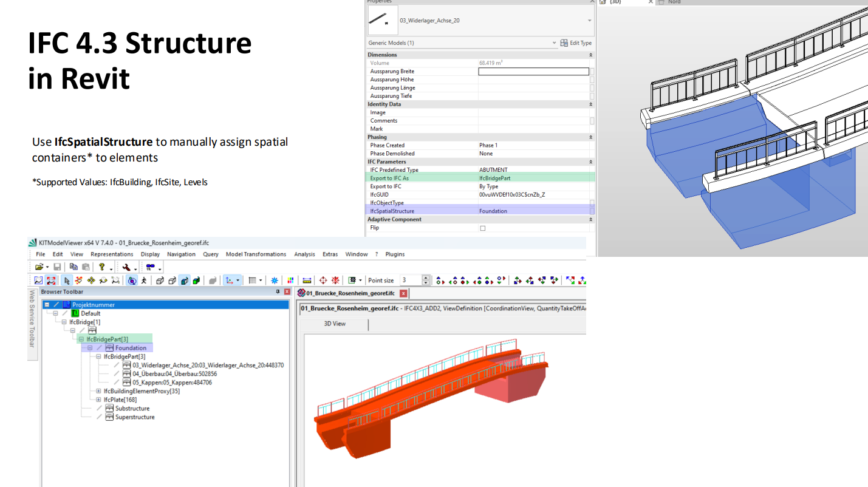This screenshot has width=868, height=487.
Task: Click the Aussparung Breite input field
Action: coord(533,72)
